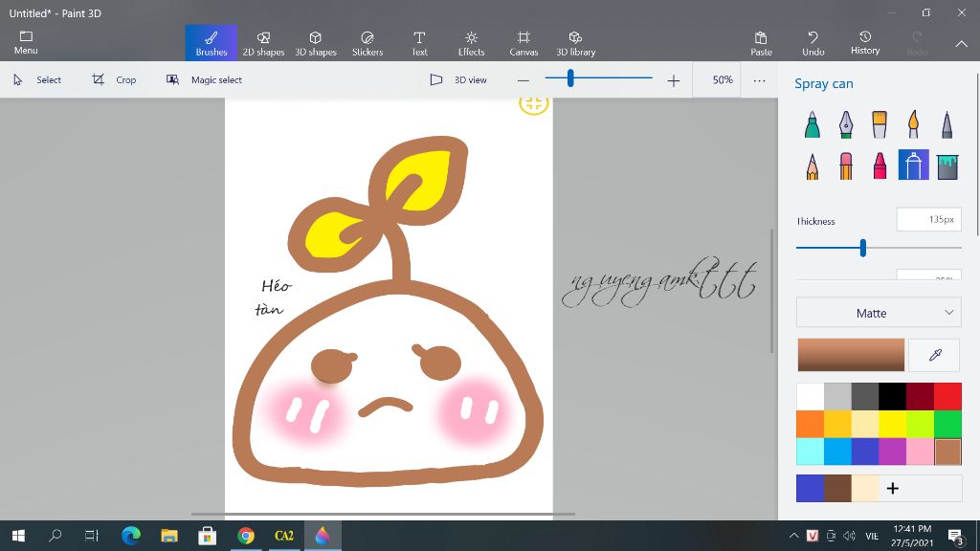Screen dimensions: 980x551
Task: Zoom in with the plus button
Action: click(x=673, y=80)
